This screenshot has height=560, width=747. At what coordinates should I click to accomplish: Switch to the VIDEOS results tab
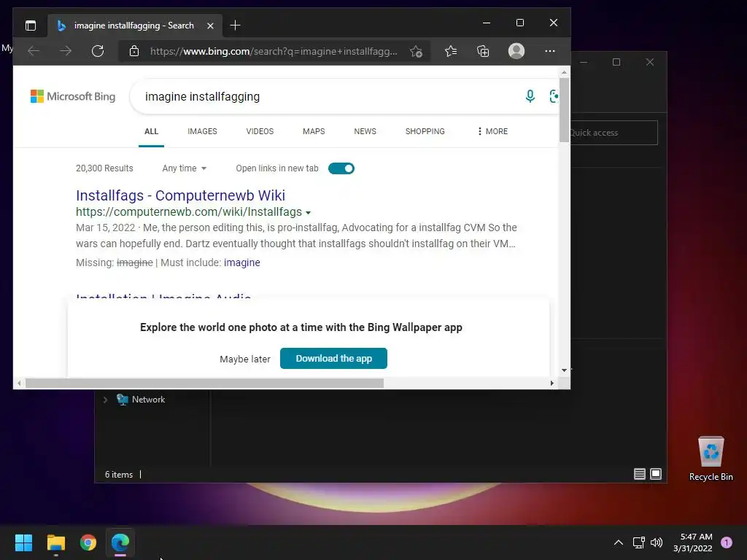[x=260, y=131]
